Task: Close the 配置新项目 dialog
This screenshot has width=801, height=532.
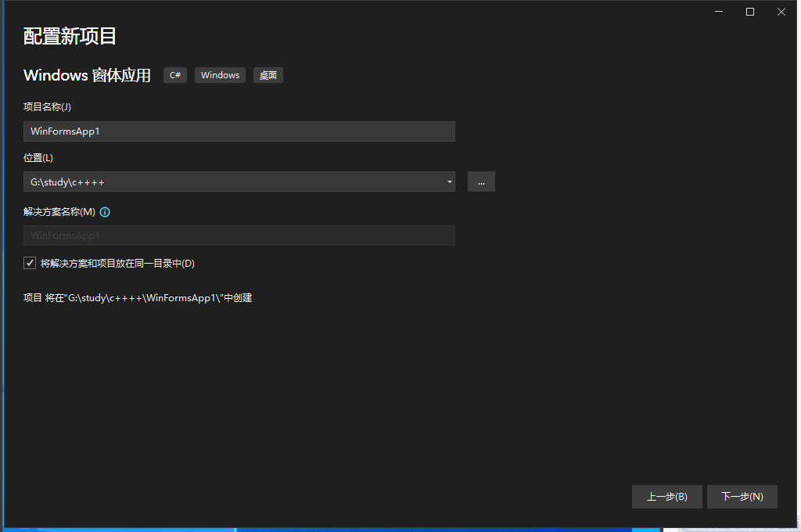Action: pos(781,12)
